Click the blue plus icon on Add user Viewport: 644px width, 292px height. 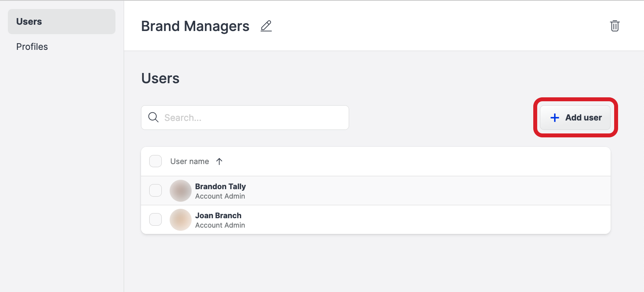click(x=554, y=118)
